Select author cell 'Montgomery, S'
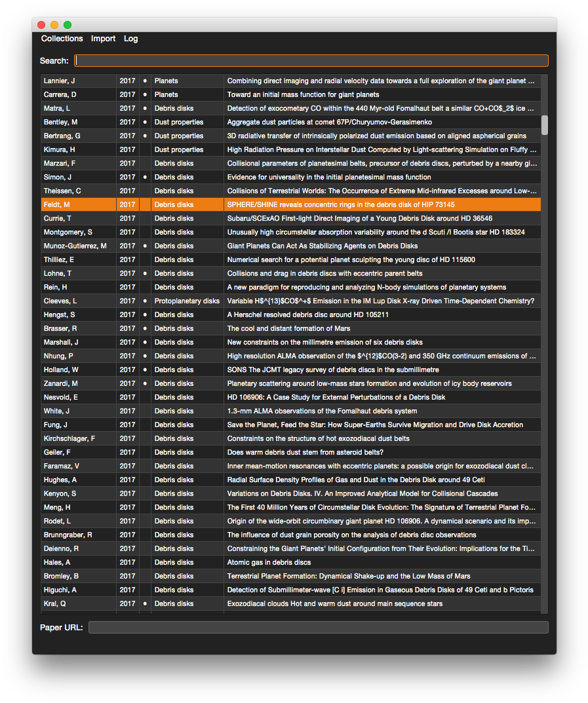The height and width of the screenshot is (703, 588). (79, 232)
